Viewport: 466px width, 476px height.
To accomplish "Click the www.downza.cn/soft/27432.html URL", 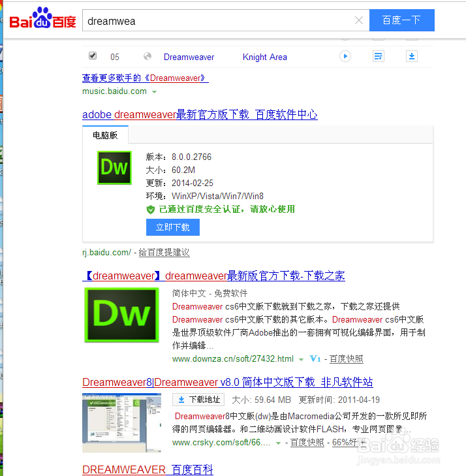I will click(233, 359).
